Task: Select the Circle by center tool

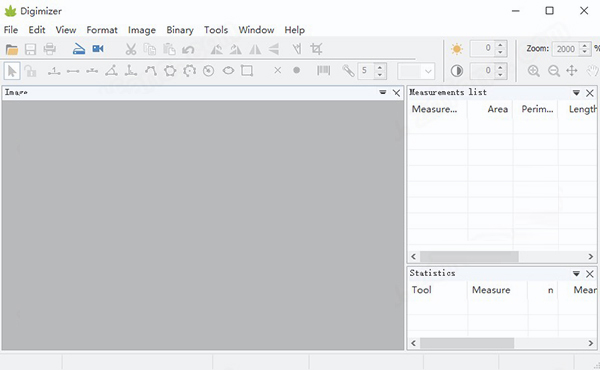Action: [209, 70]
